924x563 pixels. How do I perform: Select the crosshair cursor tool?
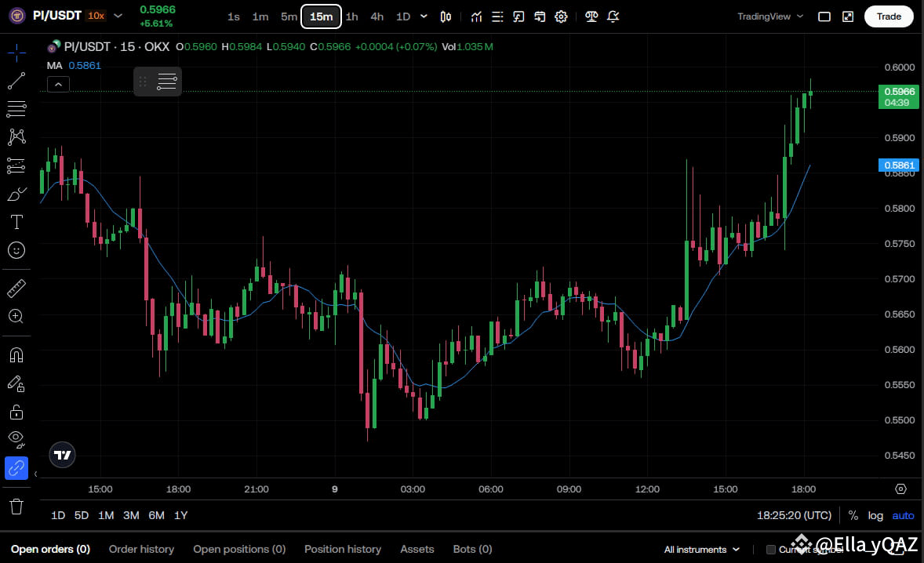(x=16, y=53)
